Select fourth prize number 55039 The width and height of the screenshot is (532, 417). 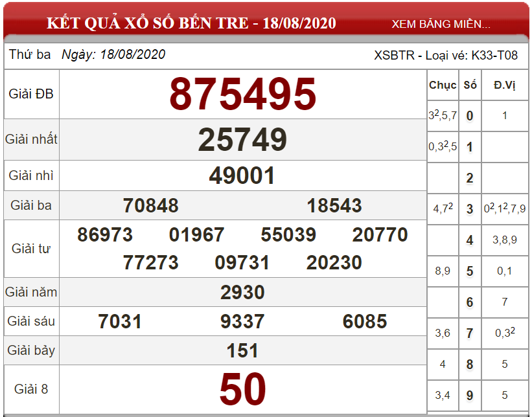(x=288, y=234)
